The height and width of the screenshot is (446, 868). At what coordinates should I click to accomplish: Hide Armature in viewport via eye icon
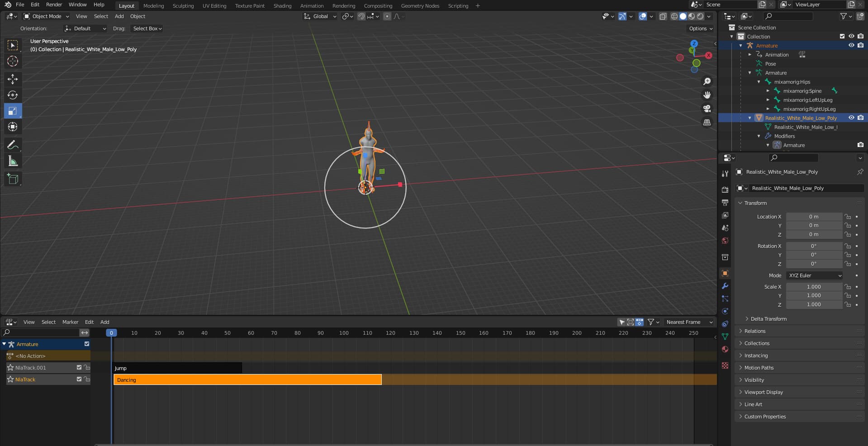pos(851,45)
